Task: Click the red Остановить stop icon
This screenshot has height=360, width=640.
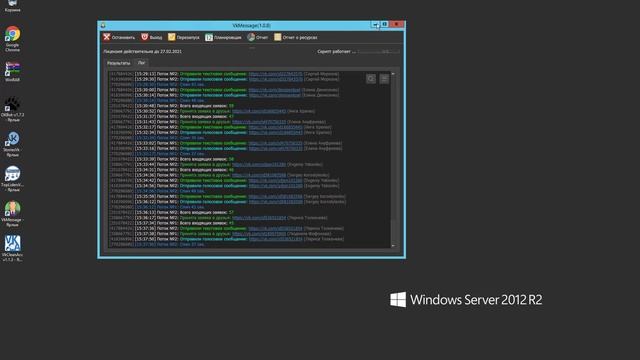Action: [107, 37]
